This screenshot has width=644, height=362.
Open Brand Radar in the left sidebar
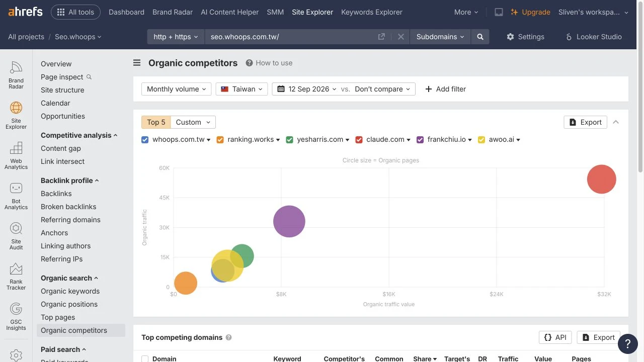pos(16,75)
